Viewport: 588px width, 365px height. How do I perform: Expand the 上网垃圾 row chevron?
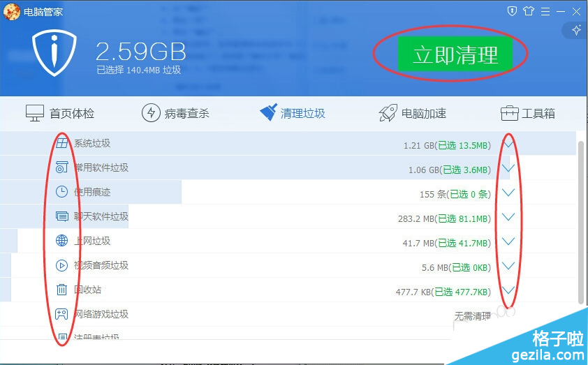point(508,241)
